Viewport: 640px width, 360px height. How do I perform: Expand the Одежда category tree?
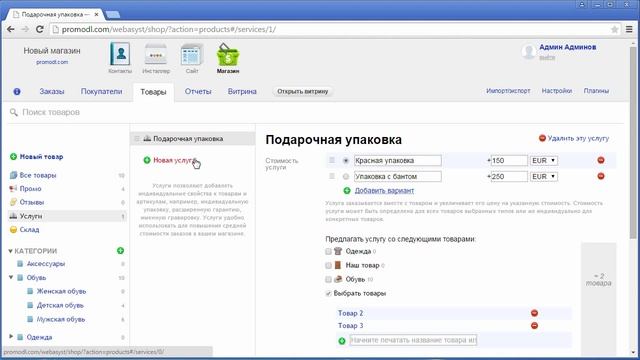point(11,337)
